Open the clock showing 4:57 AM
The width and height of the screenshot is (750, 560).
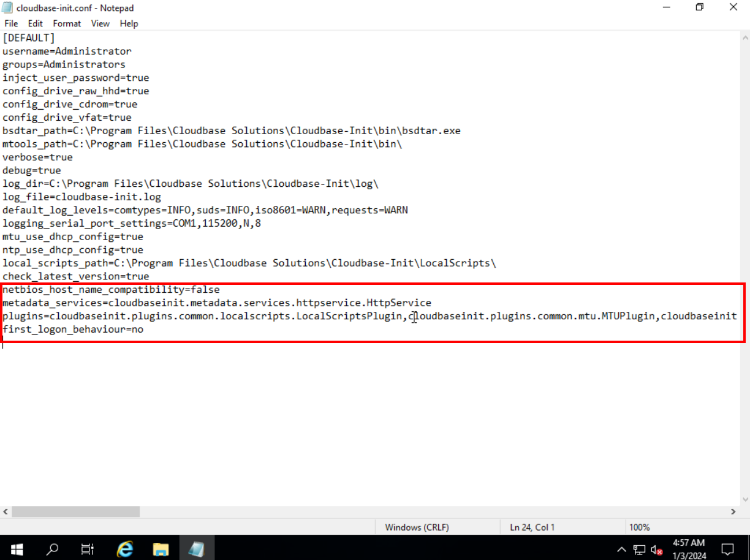[689, 548]
